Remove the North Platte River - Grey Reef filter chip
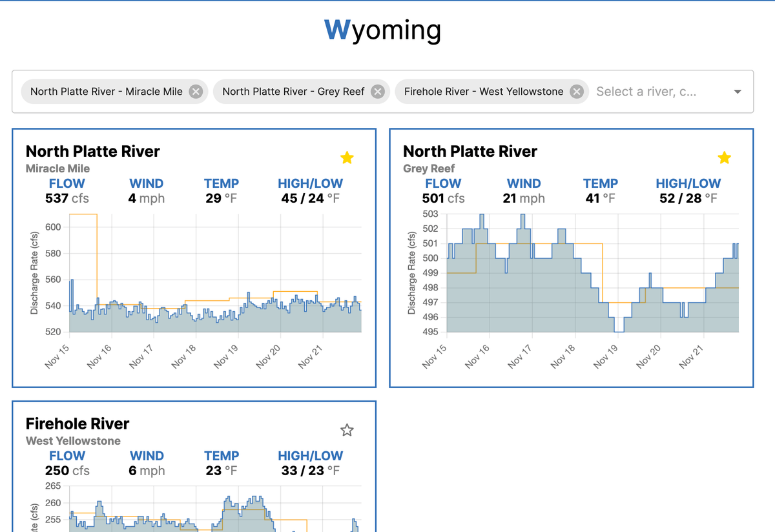This screenshot has width=775, height=532. (x=378, y=91)
